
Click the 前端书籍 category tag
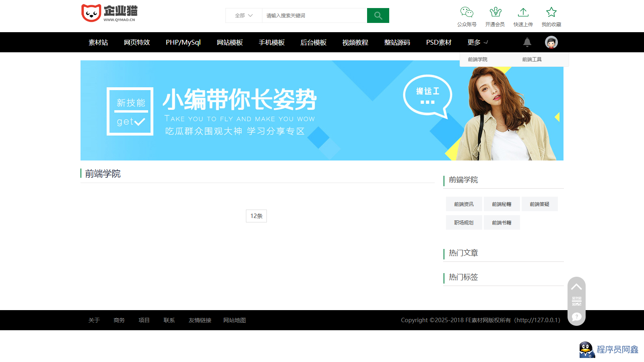click(502, 222)
